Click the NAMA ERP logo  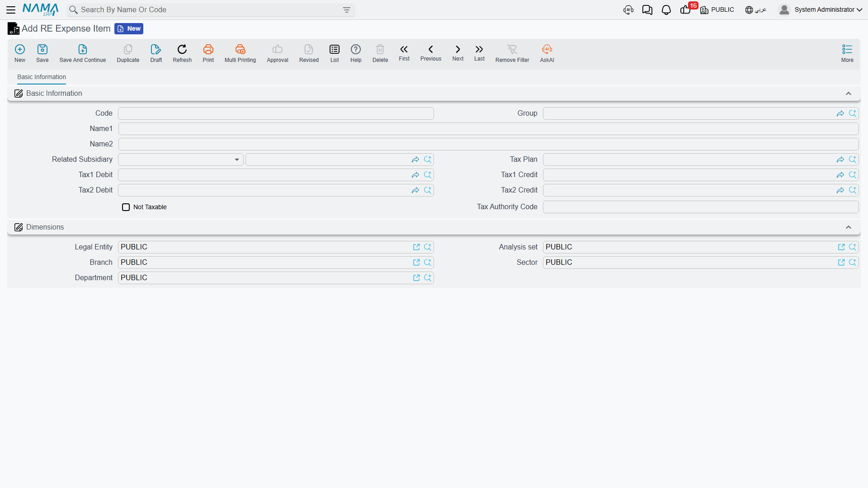point(41,10)
